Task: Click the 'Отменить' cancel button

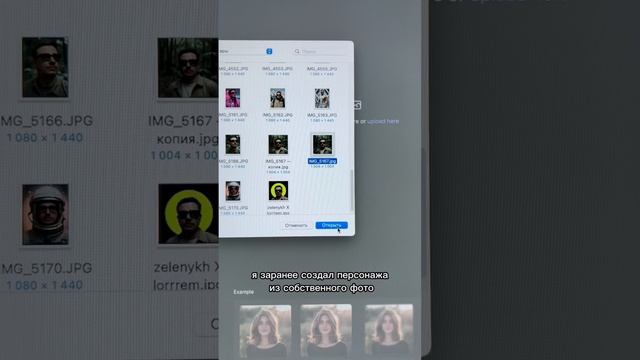Action: click(296, 225)
